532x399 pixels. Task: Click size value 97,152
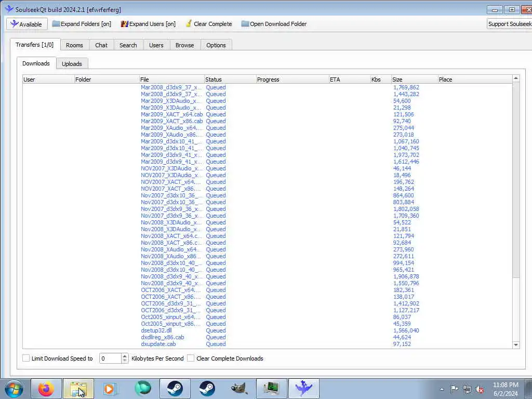coord(402,344)
